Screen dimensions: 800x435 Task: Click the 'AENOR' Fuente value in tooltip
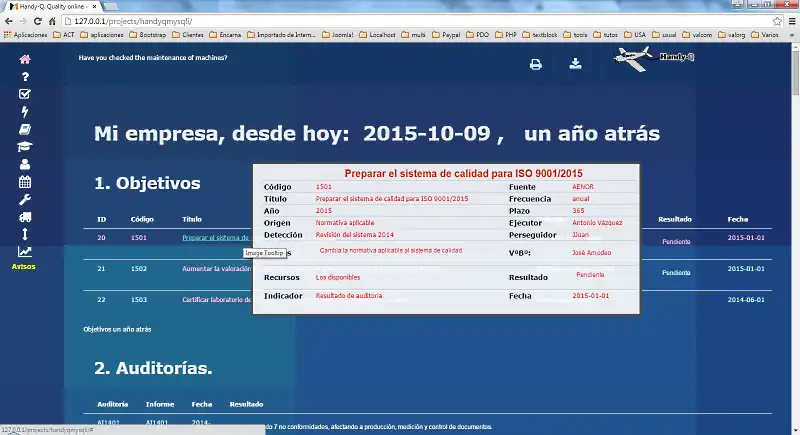click(x=583, y=187)
